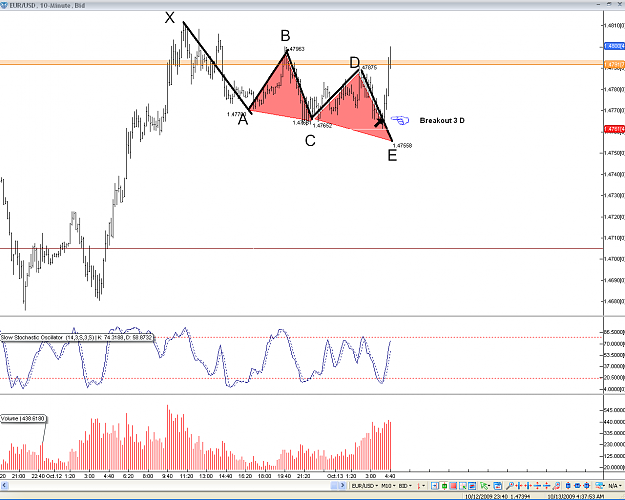Select the Slow Stochastic Oscillator label
Viewport: 625px width, 500px height.
click(77, 337)
